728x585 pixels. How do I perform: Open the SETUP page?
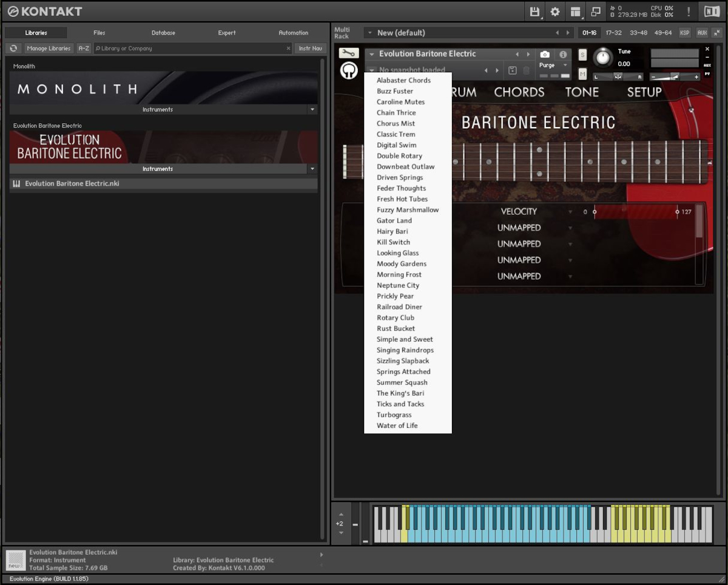[644, 92]
